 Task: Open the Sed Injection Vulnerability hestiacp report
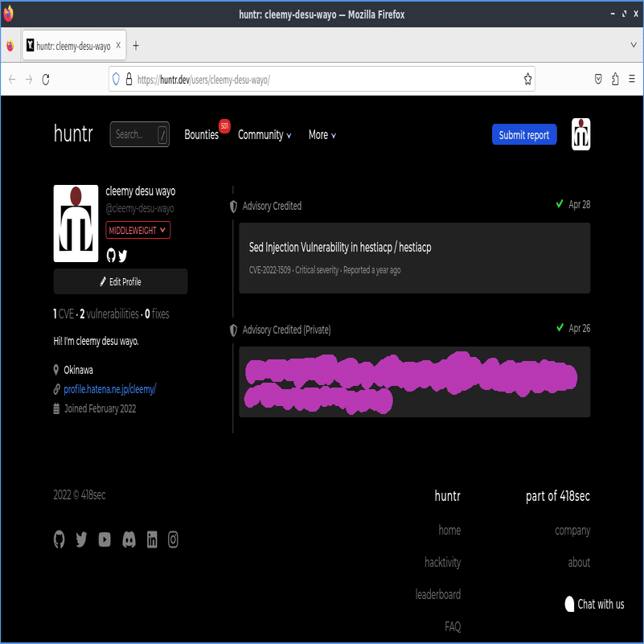pyautogui.click(x=340, y=248)
